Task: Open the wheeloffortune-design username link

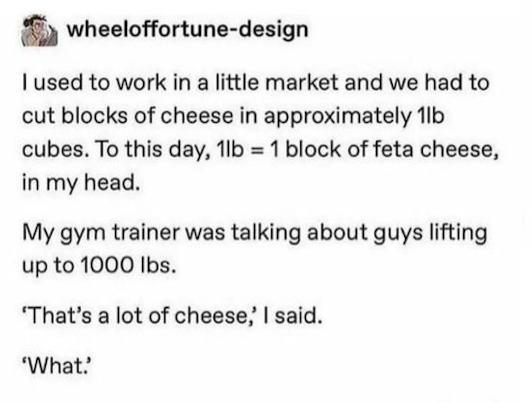Action: point(187,30)
